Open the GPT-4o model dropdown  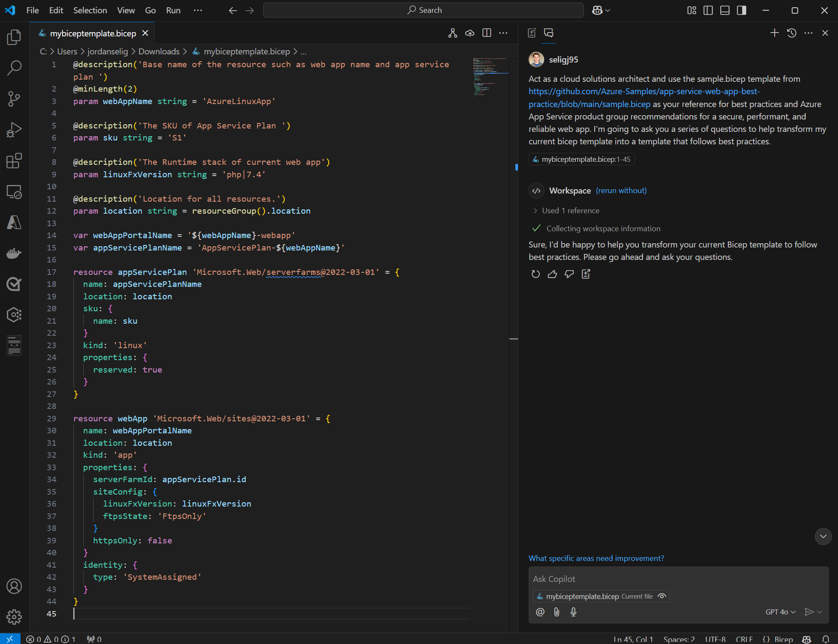pyautogui.click(x=780, y=612)
